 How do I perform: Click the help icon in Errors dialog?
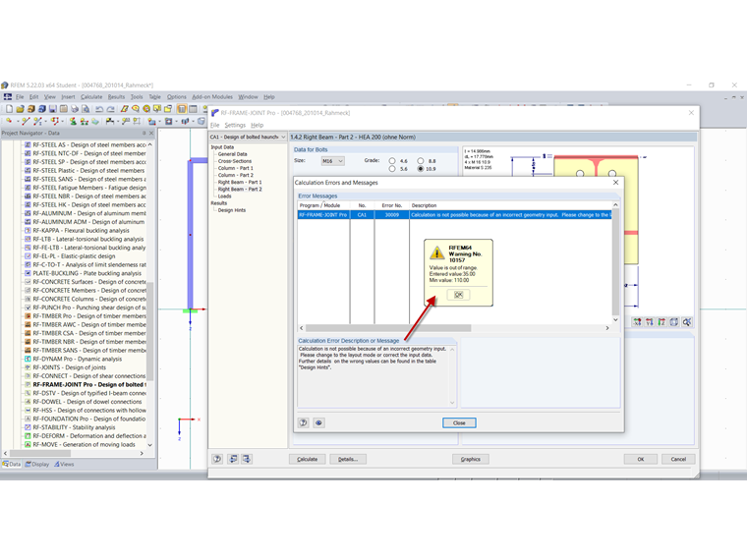[x=304, y=422]
